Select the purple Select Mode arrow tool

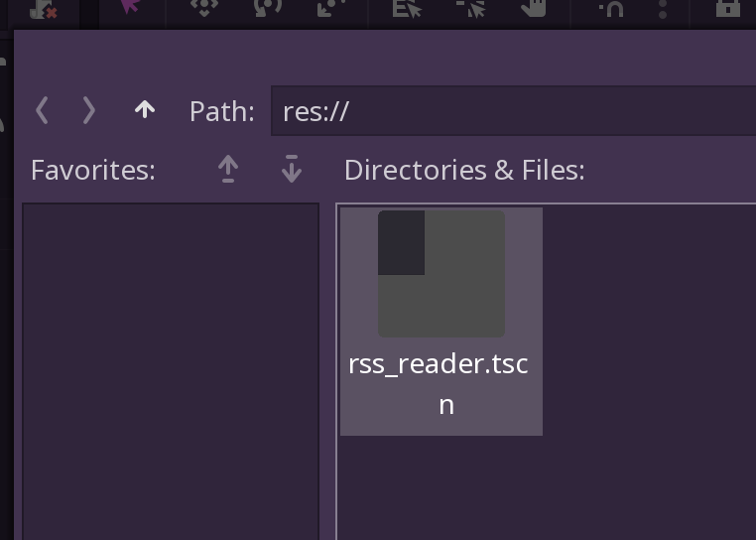point(130,7)
